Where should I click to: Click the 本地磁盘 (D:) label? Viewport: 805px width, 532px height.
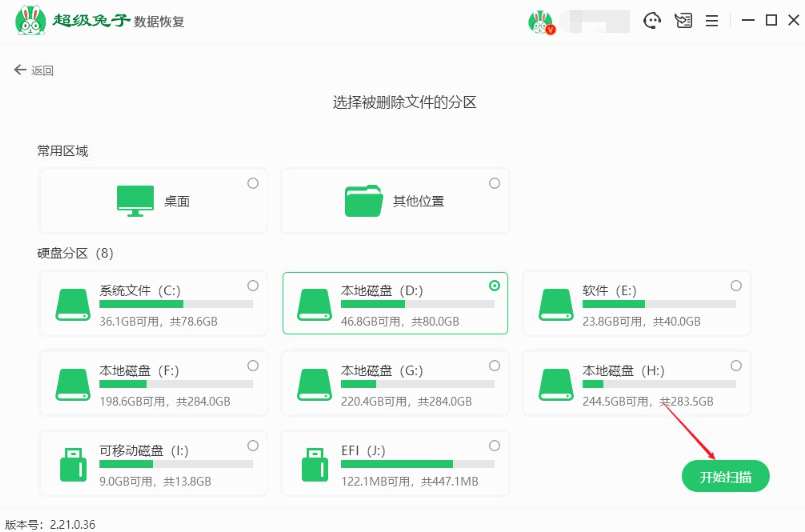coord(382,291)
